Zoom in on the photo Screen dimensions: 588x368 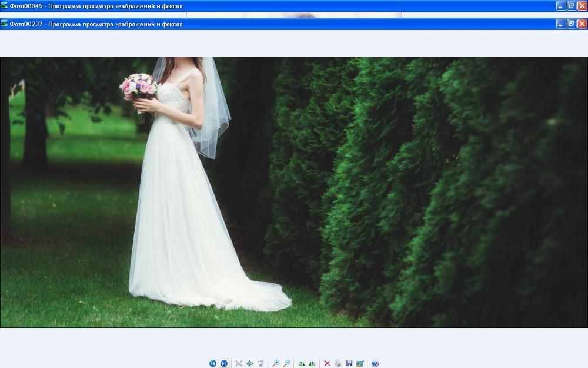pyautogui.click(x=276, y=363)
